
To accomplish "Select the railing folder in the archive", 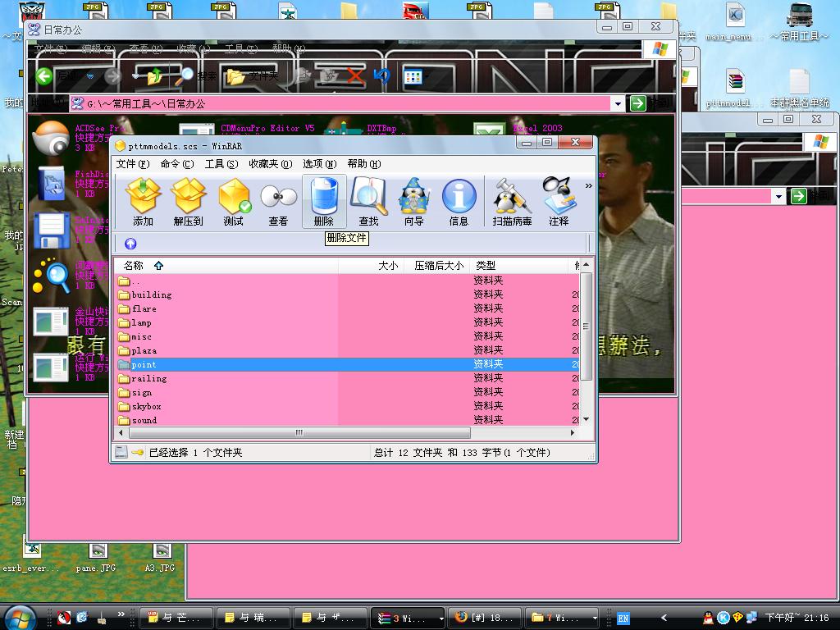I will click(x=148, y=379).
